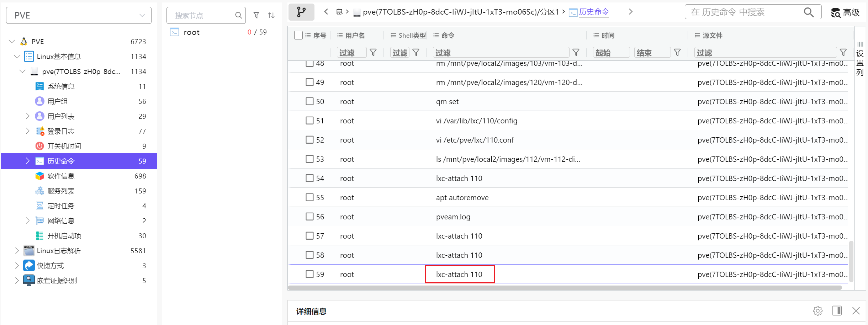This screenshot has width=868, height=325.
Task: Check the box for row 51
Action: point(309,121)
